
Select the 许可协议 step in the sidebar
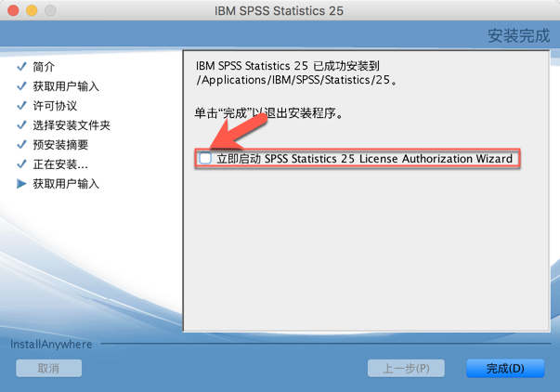(x=55, y=106)
